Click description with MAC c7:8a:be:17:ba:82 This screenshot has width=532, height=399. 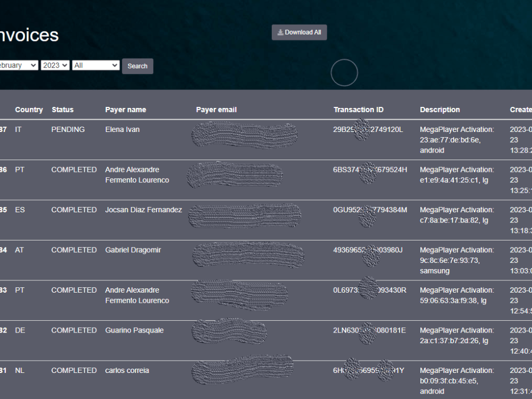click(456, 215)
